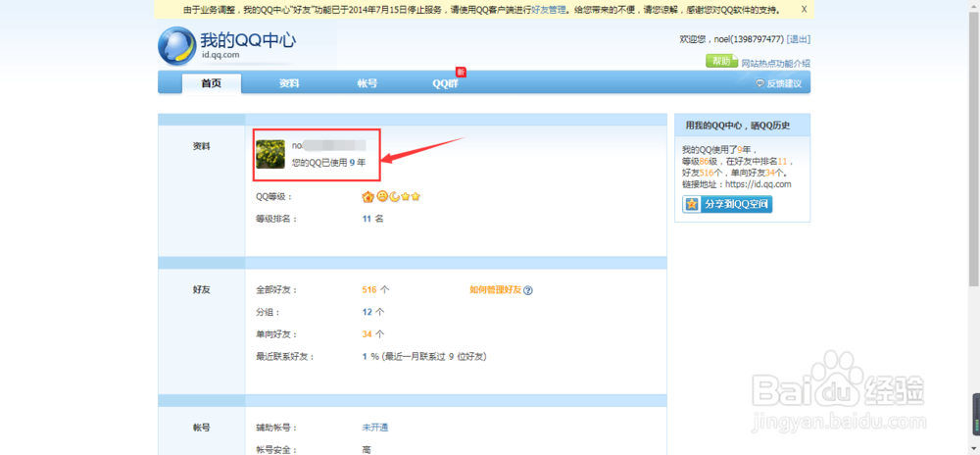The image size is (980, 455).
Task: Close the yellow notice bar with X
Action: 805,10
